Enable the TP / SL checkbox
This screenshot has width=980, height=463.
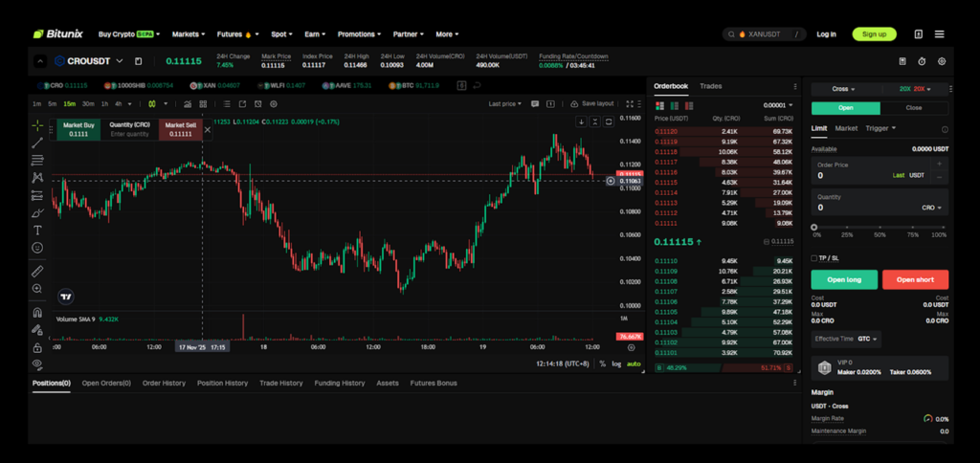click(x=813, y=258)
